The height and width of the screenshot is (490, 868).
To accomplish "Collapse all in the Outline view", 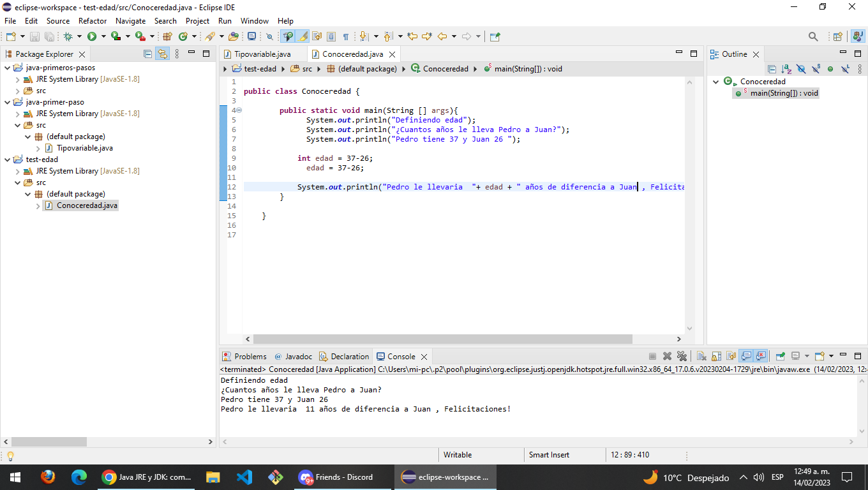I will click(772, 68).
